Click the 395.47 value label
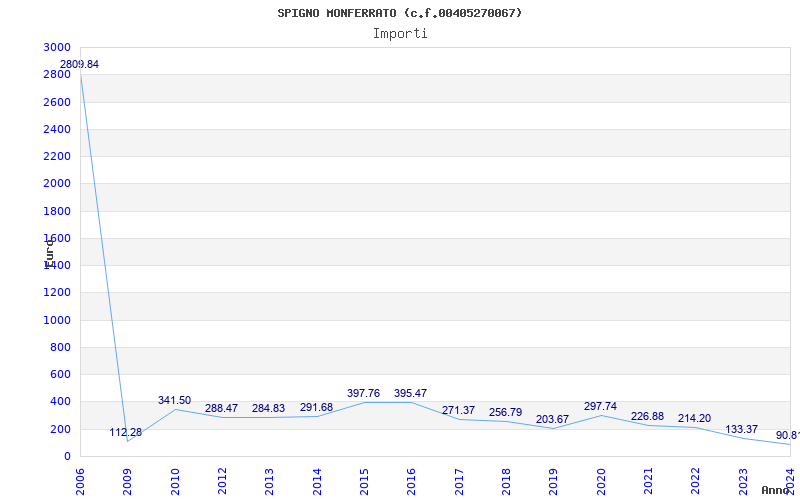This screenshot has width=800, height=500. point(410,393)
